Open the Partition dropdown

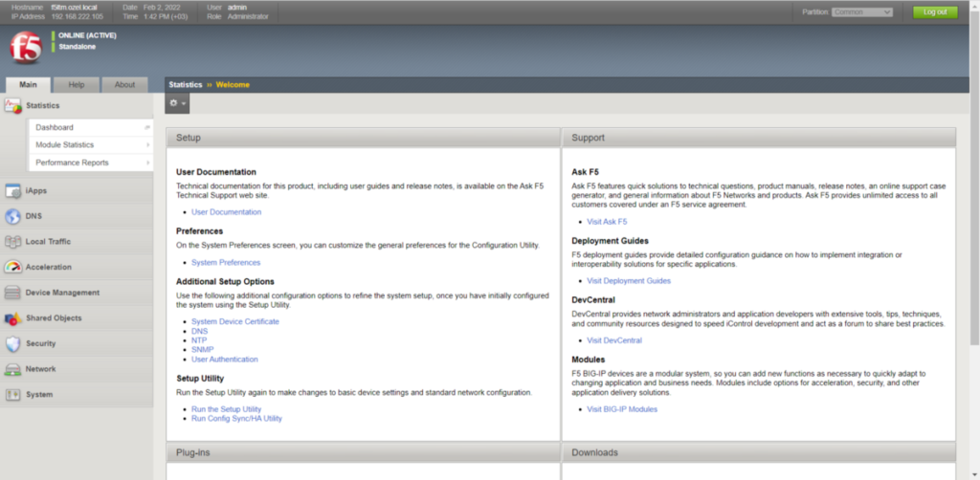[x=862, y=11]
